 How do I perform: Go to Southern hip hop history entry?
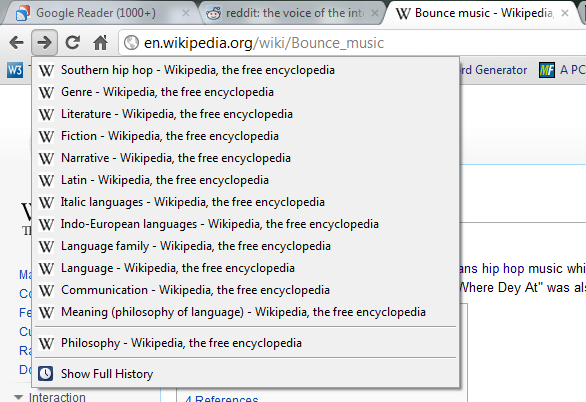[246, 70]
